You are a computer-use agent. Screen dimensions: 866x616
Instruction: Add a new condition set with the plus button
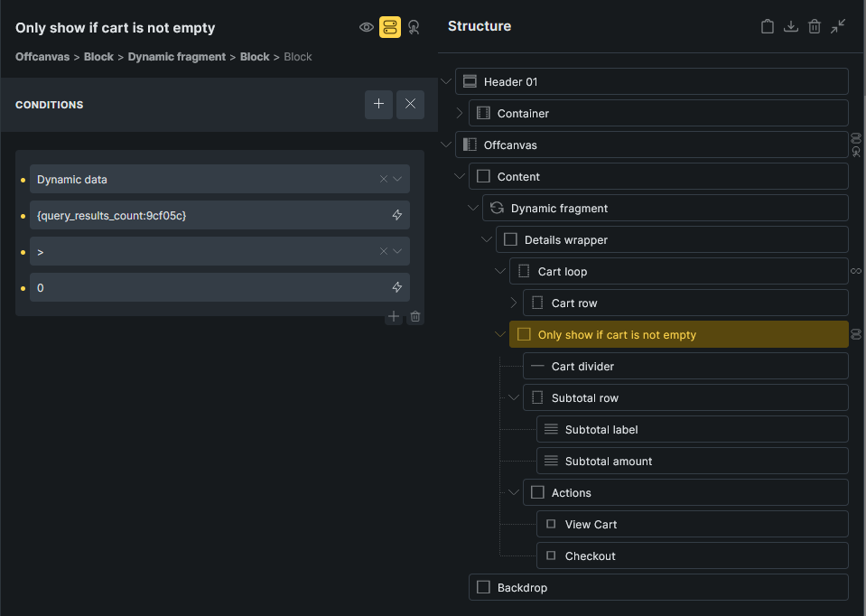(379, 104)
